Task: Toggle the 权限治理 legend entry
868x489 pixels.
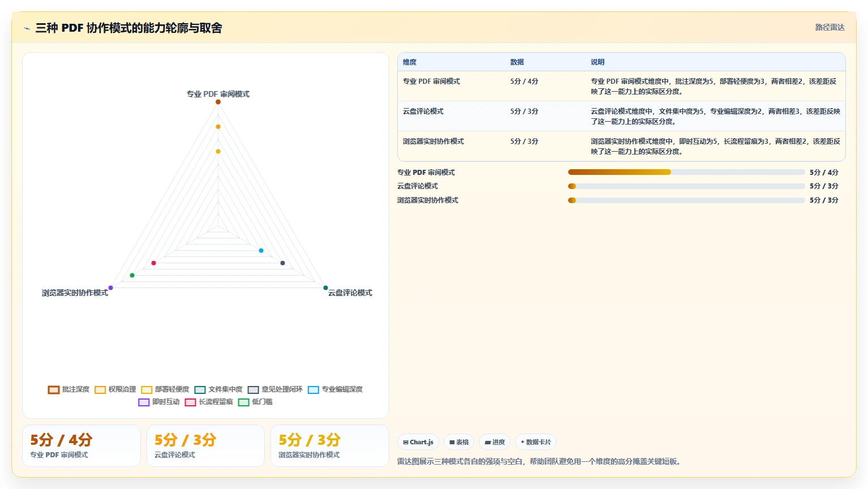Action: click(115, 389)
